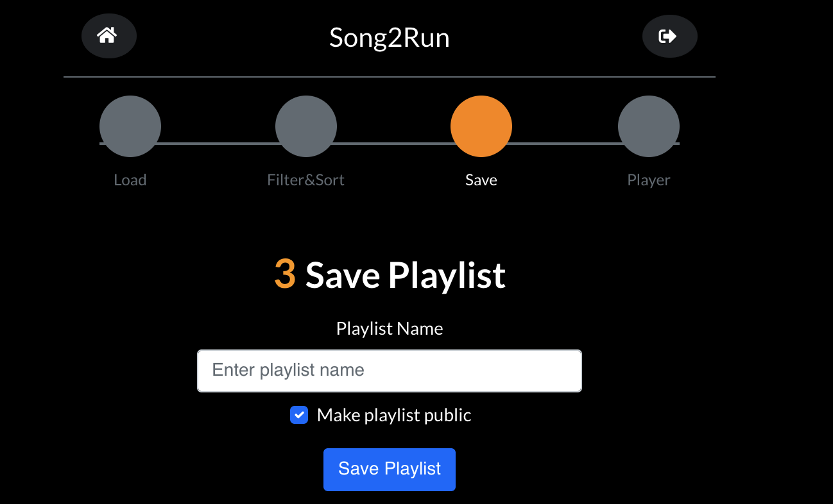Select the Filter&Sort step circle
Viewport: 833px width, 504px height.
pyautogui.click(x=305, y=126)
